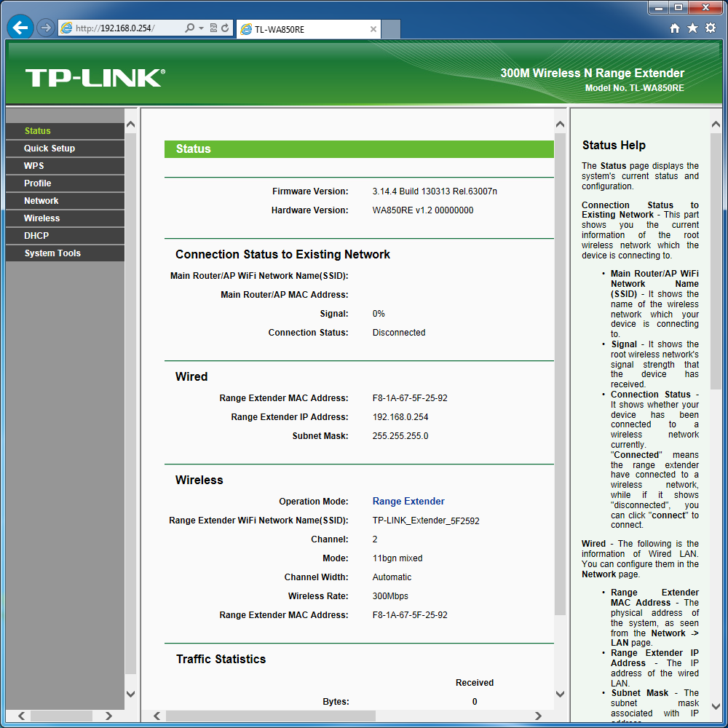Image resolution: width=728 pixels, height=728 pixels.
Task: Click help panel scroll up arrow
Action: click(x=716, y=124)
